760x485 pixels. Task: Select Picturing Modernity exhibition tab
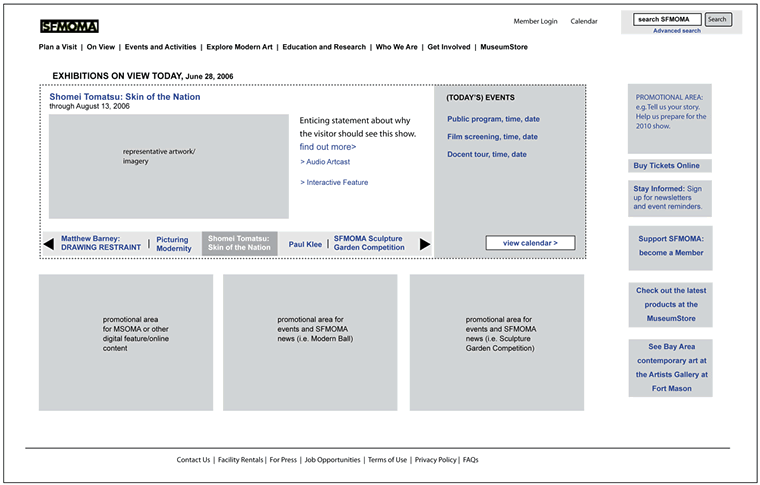click(174, 244)
